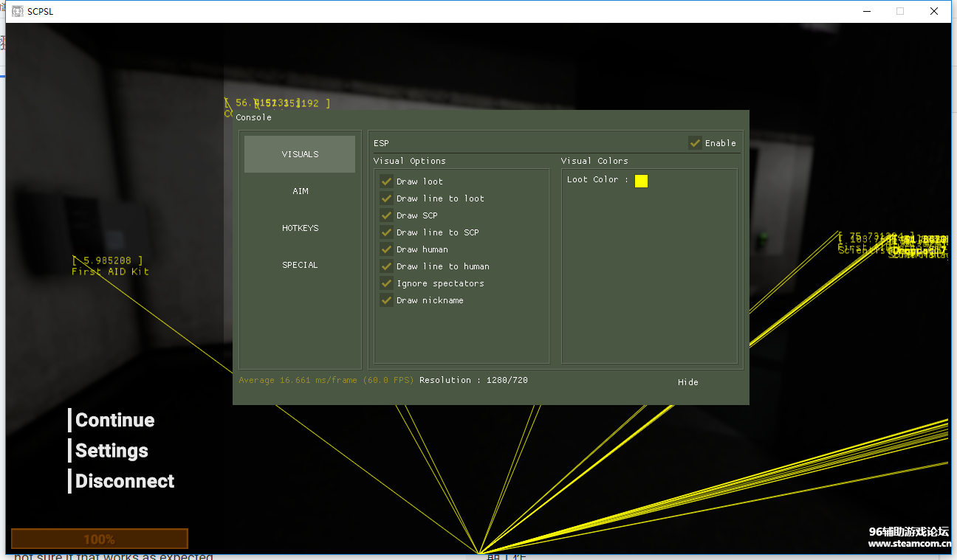The height and width of the screenshot is (560, 957).
Task: Toggle Draw line to loot checkbox
Action: pos(386,198)
